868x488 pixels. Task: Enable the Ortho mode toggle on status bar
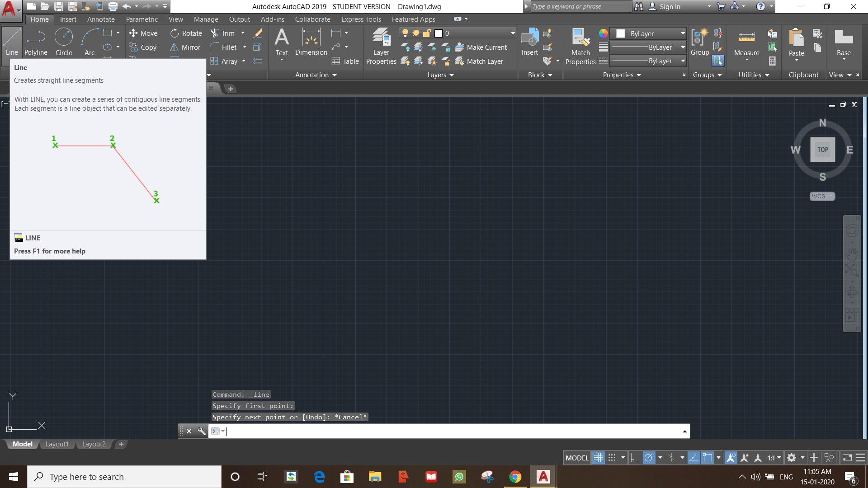(635, 457)
